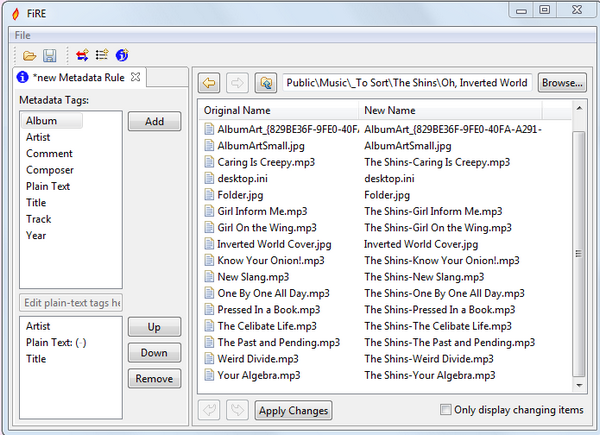600x435 pixels.
Task: Click the file list scroll down arrow
Action: coord(579,385)
